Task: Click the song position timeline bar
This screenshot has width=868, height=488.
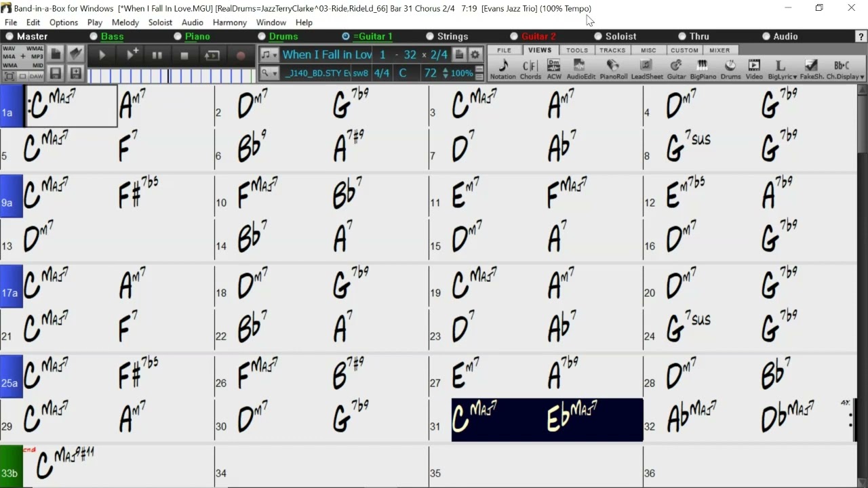Action: click(172, 75)
